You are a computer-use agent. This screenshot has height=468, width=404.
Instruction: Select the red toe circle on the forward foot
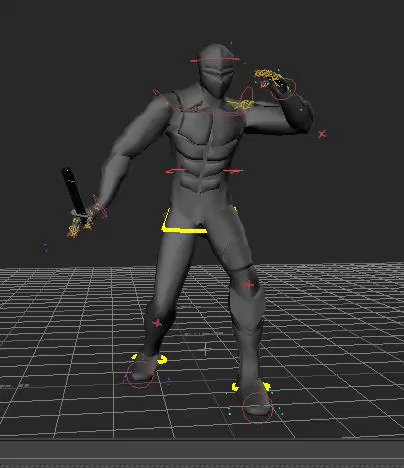[257, 407]
